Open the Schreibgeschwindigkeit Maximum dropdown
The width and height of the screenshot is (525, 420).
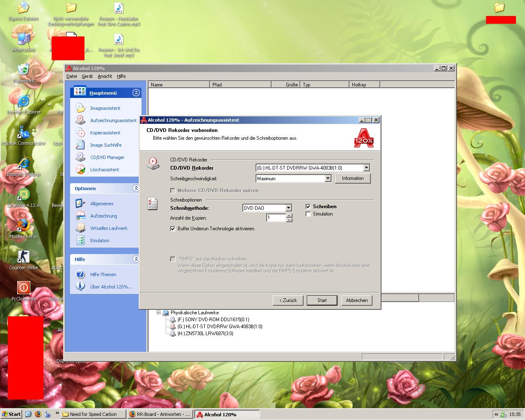[x=328, y=178]
